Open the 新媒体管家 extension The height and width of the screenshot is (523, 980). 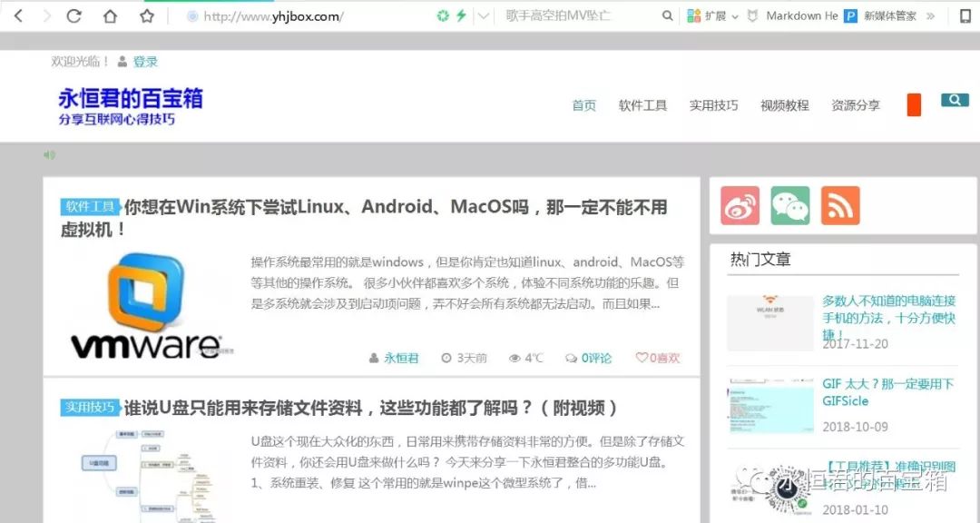[x=880, y=16]
